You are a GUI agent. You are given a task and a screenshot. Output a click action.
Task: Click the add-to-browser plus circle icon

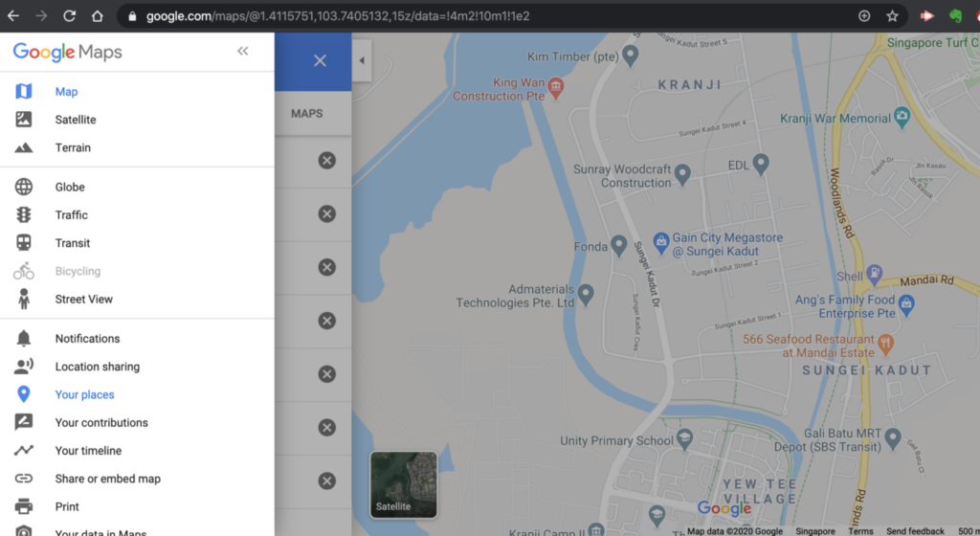[864, 16]
